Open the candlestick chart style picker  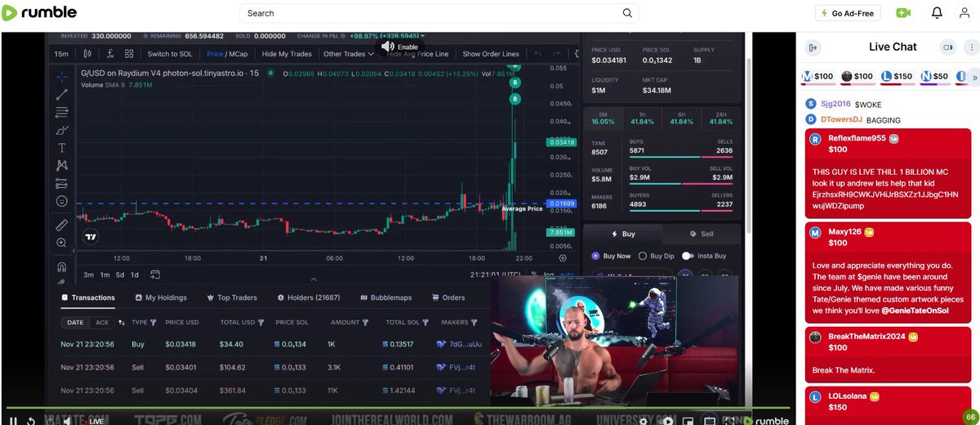pos(87,54)
